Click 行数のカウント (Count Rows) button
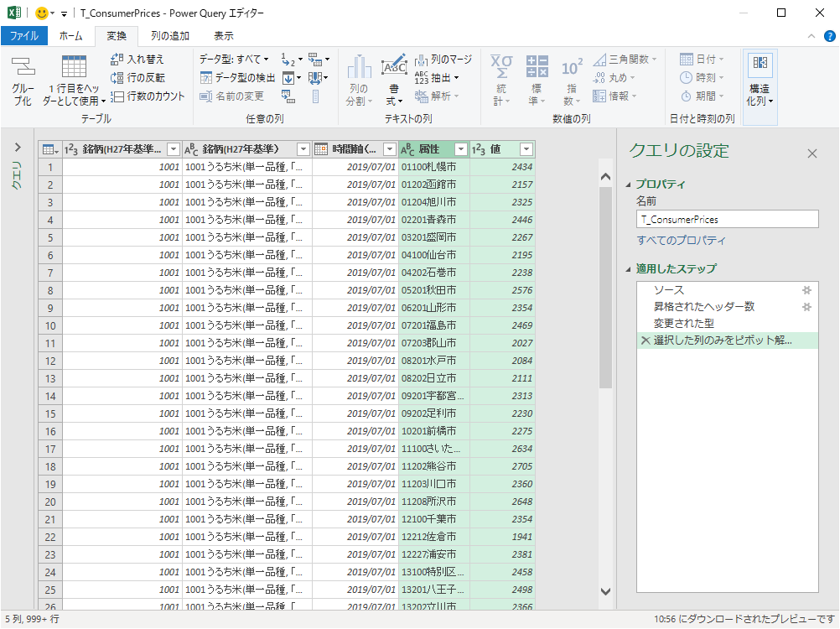Screen dimensions: 840x629 click(x=148, y=96)
